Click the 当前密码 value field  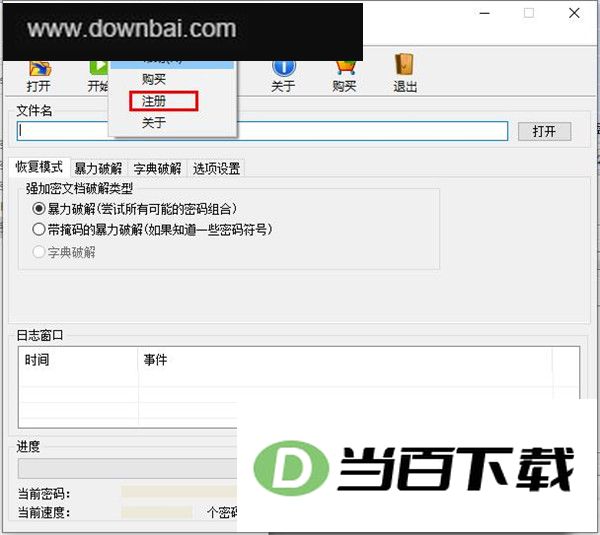(x=179, y=493)
